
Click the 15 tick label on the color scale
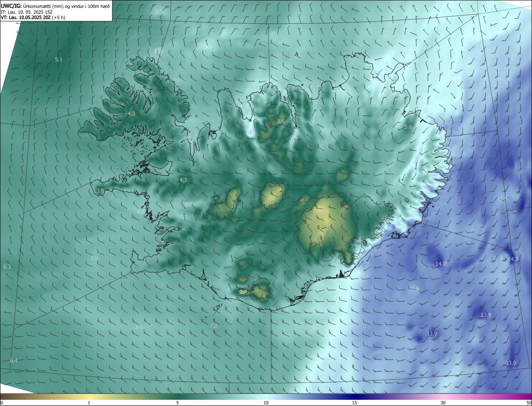355,403
